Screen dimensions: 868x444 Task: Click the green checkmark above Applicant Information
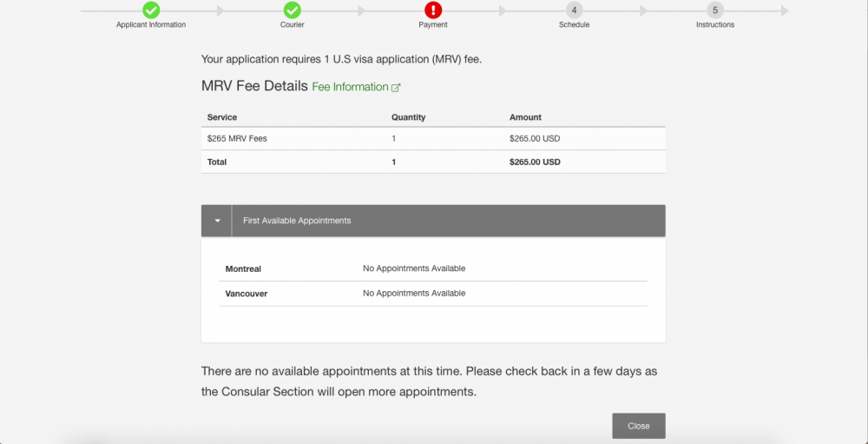(151, 10)
